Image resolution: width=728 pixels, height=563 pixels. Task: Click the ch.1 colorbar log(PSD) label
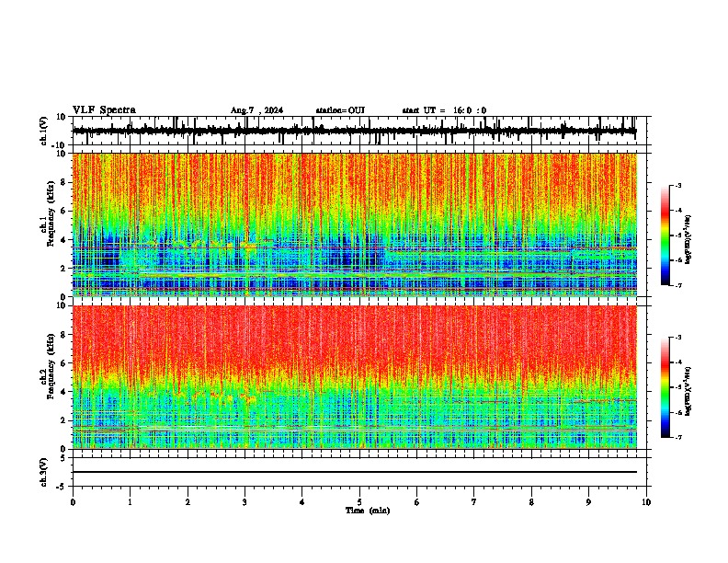tap(688, 240)
